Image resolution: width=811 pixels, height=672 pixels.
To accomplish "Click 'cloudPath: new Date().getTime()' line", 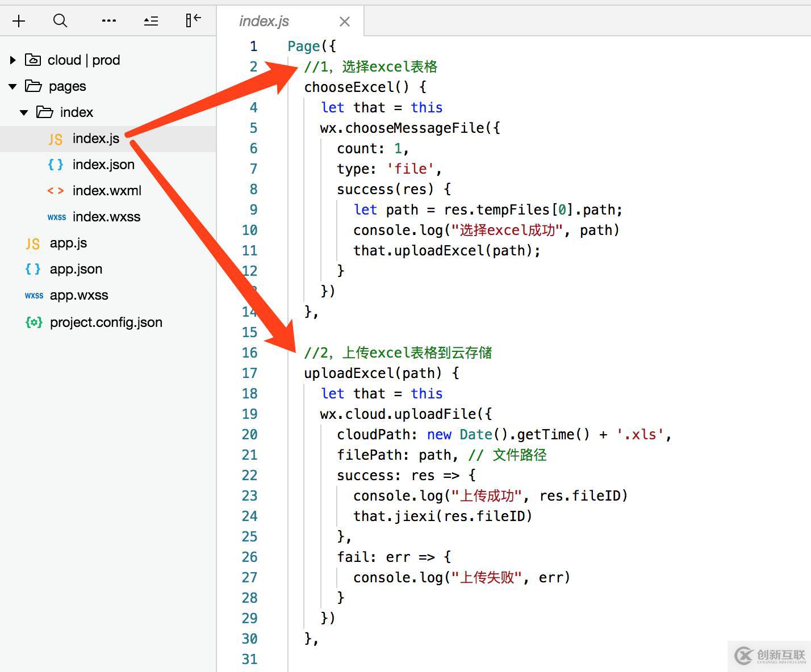I will click(x=463, y=435).
